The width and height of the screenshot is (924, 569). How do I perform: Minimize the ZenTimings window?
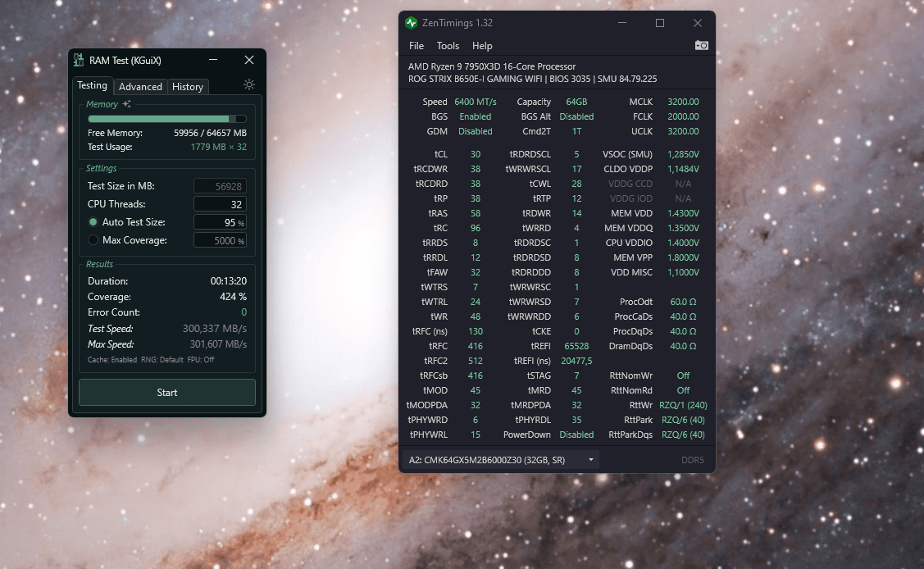click(622, 23)
